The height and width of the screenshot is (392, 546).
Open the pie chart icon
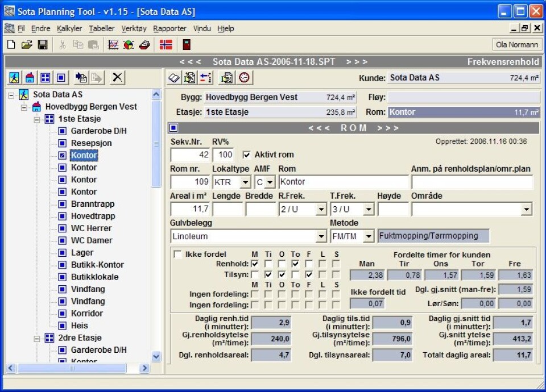point(129,44)
